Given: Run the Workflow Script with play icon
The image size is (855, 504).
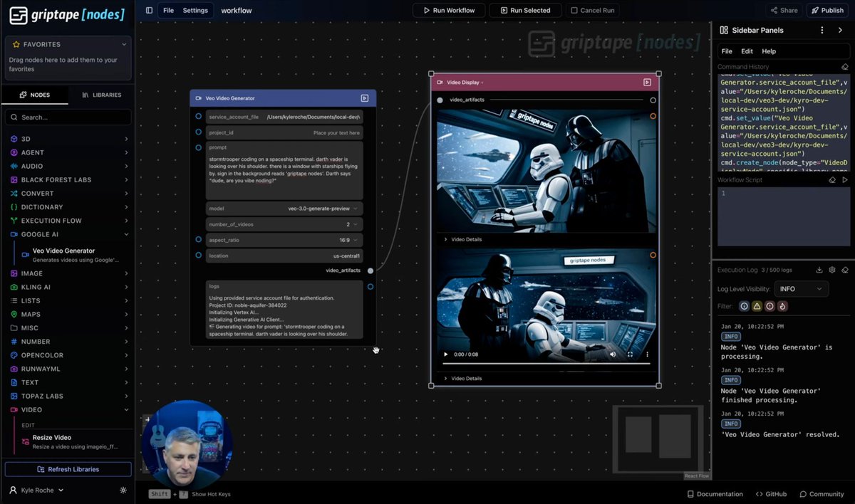Looking at the screenshot, I should click(845, 180).
